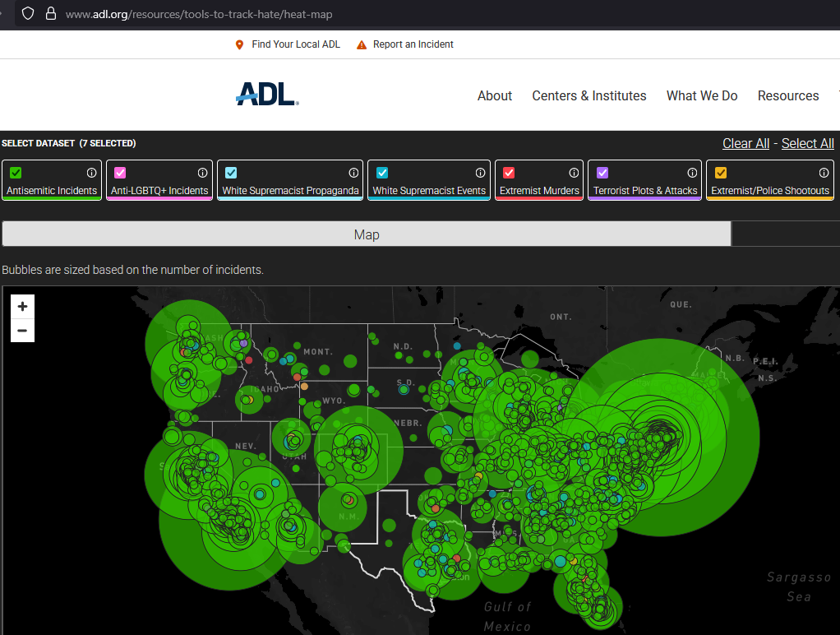
Task: Click the Clear All link
Action: (x=745, y=144)
